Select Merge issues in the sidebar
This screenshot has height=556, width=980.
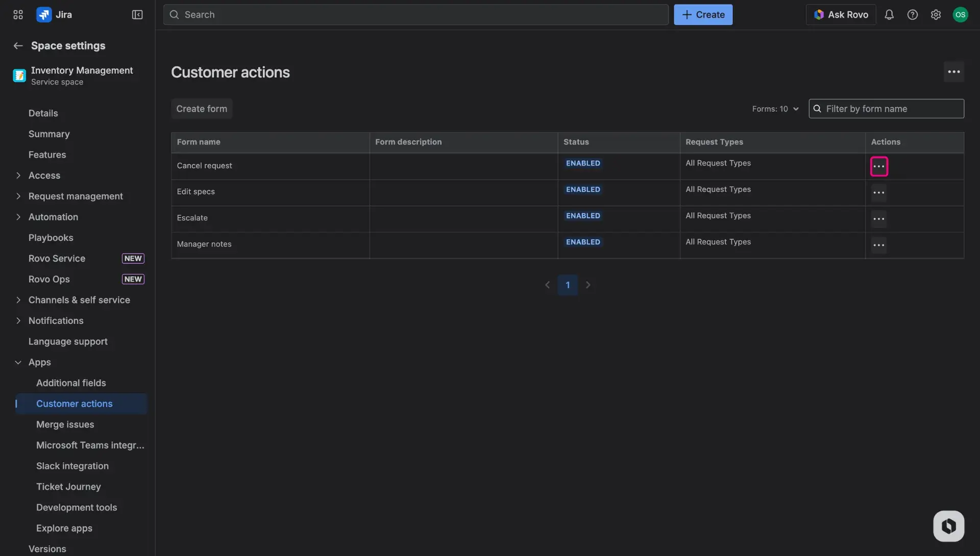[65, 424]
